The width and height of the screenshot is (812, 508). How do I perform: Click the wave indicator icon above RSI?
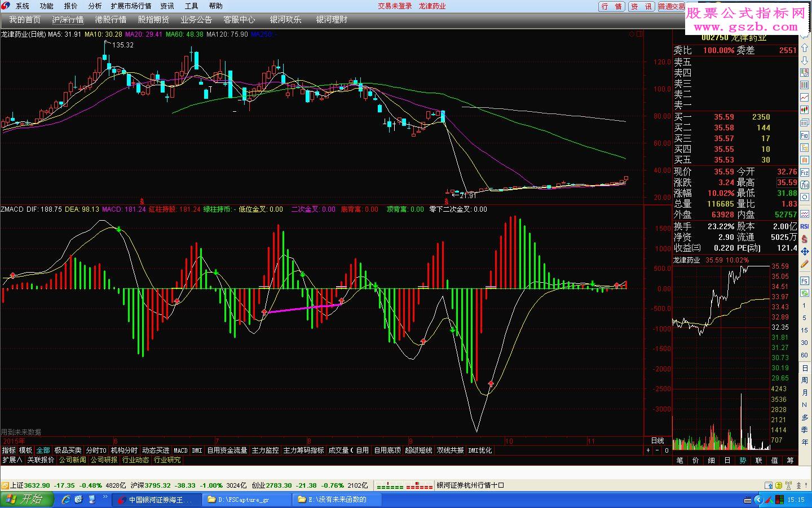(805, 214)
